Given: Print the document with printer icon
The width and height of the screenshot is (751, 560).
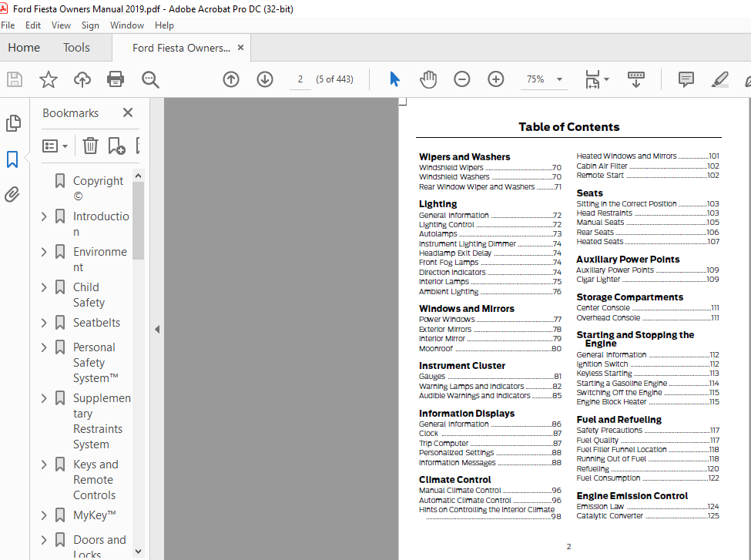Looking at the screenshot, I should tap(116, 79).
